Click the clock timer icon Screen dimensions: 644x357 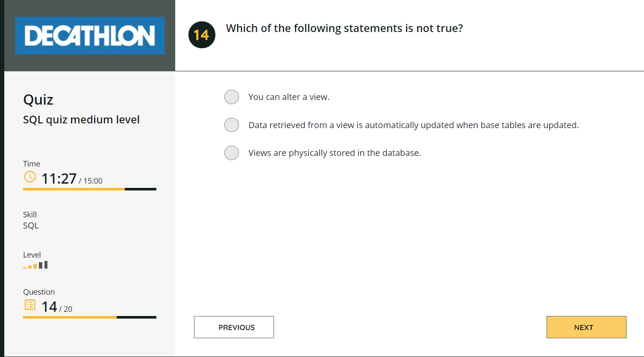(x=30, y=177)
